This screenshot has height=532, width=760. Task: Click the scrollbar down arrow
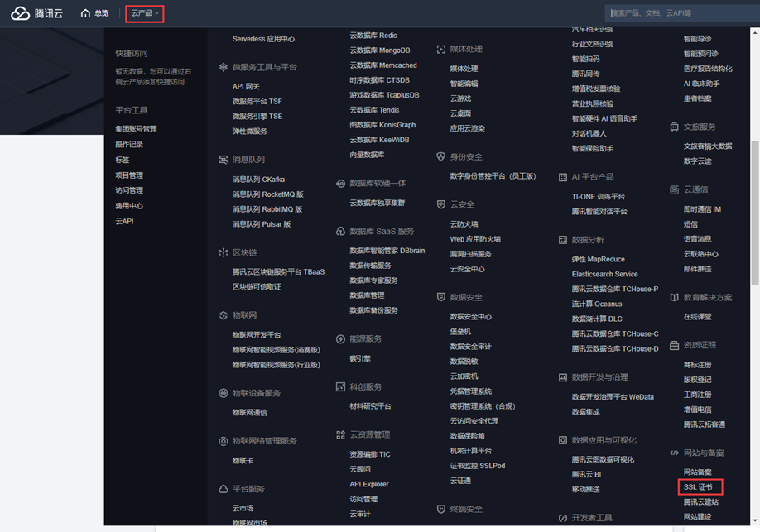[x=755, y=520]
